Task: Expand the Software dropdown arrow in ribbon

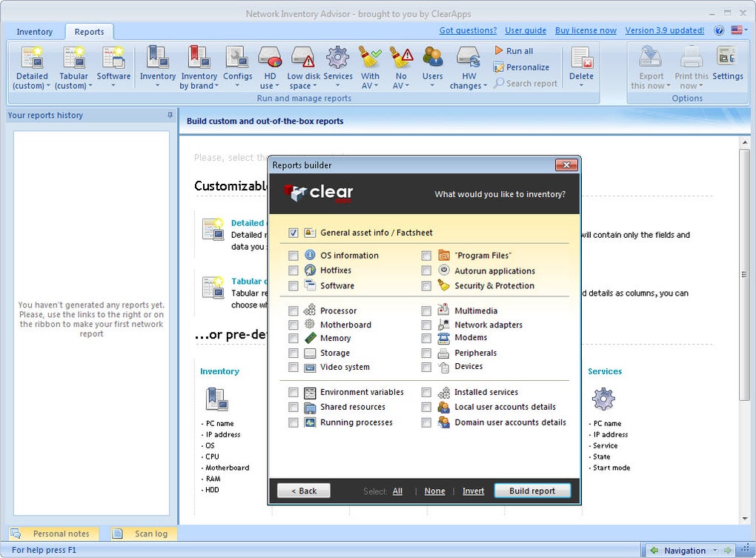Action: (x=113, y=86)
